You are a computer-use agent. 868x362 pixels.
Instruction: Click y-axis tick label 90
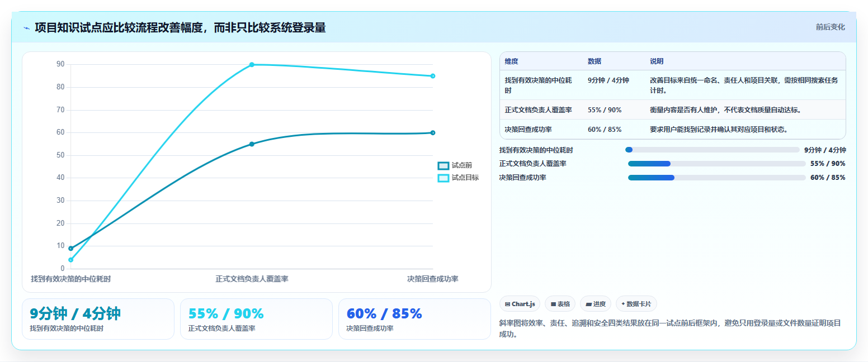[x=60, y=64]
